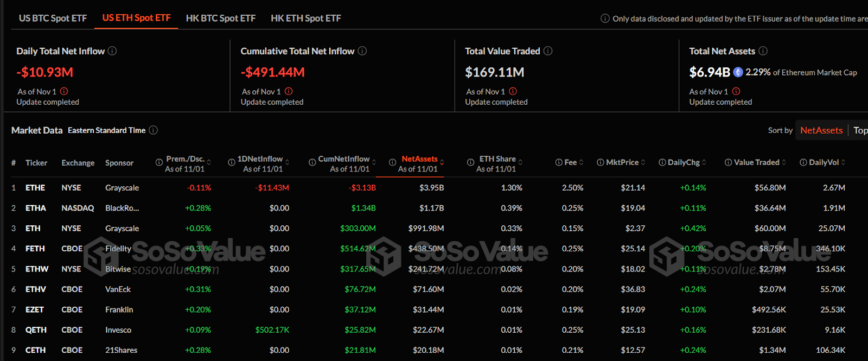This screenshot has height=361, width=868.
Task: Click info icon before MktPrice column header
Action: point(600,162)
